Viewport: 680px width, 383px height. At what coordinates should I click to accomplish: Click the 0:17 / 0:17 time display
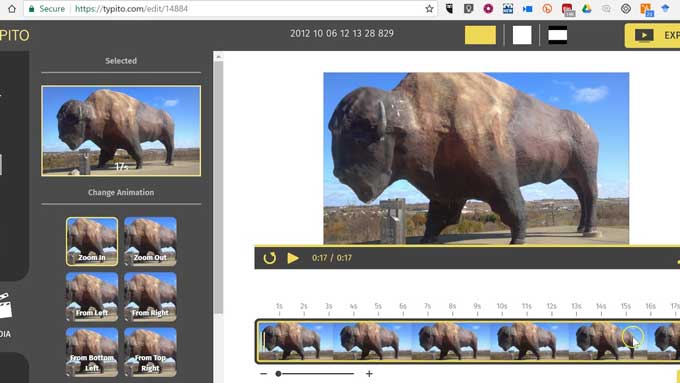pos(332,258)
